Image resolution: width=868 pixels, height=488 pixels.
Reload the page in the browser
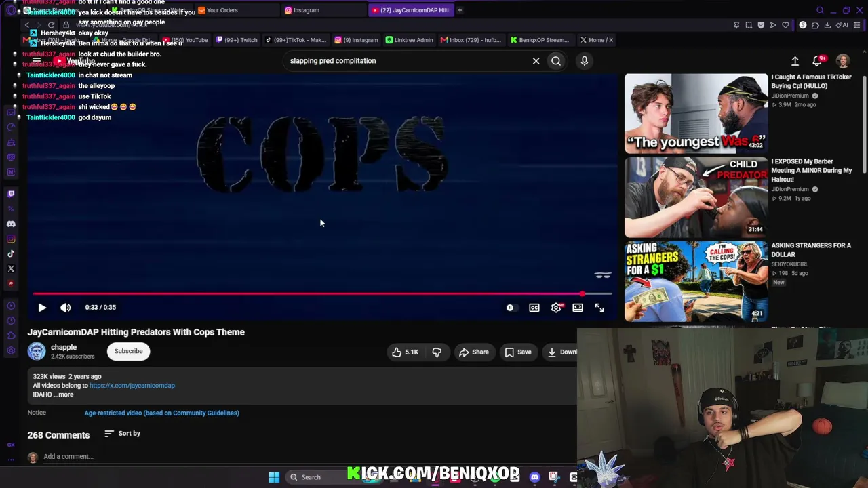(51, 25)
